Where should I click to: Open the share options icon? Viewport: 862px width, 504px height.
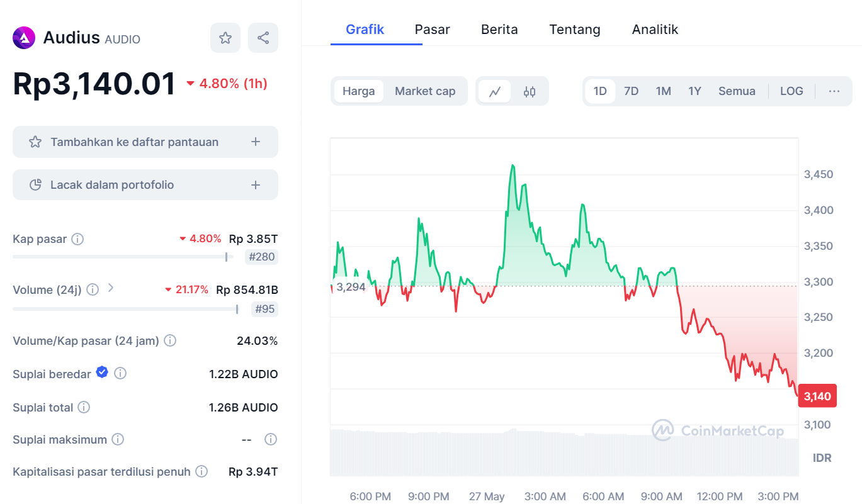[x=263, y=38]
